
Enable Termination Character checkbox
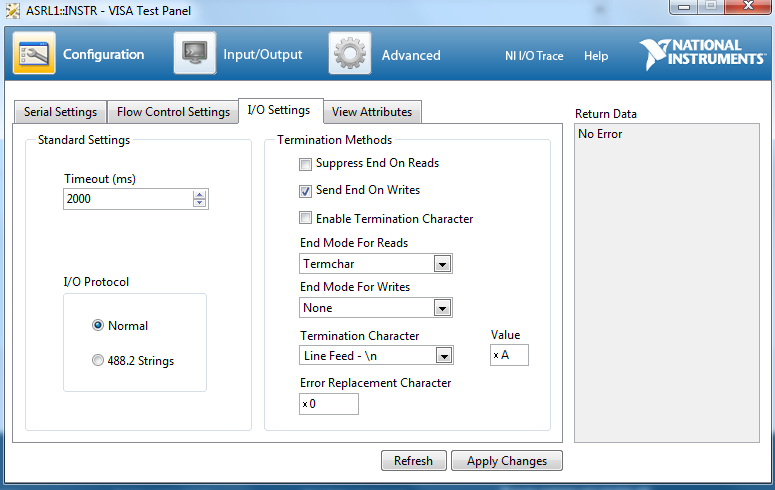pos(305,218)
